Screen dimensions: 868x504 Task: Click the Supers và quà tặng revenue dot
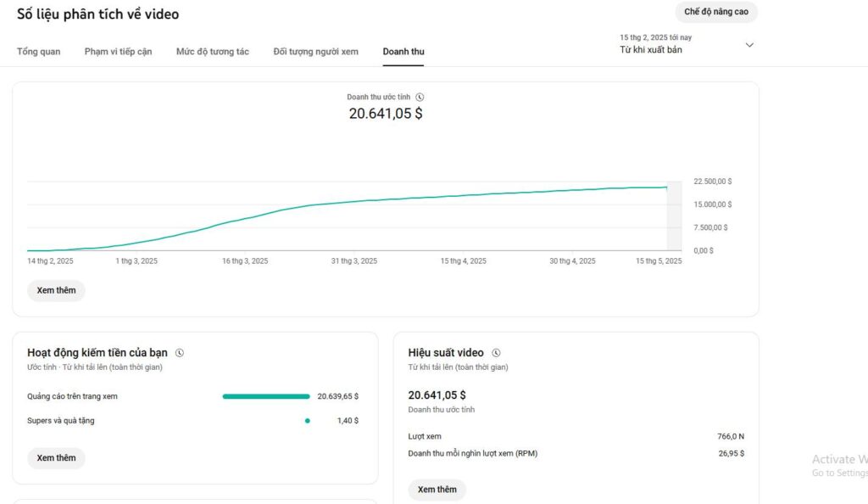[307, 421]
